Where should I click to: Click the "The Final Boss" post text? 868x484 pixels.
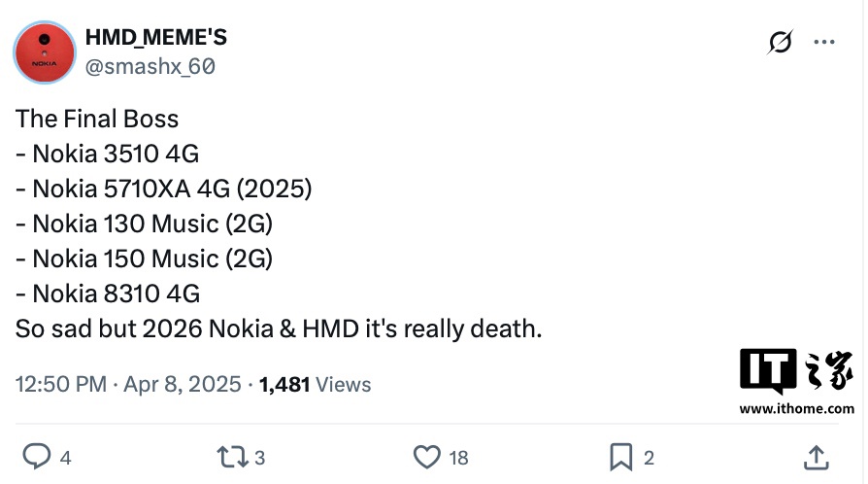[x=97, y=120]
